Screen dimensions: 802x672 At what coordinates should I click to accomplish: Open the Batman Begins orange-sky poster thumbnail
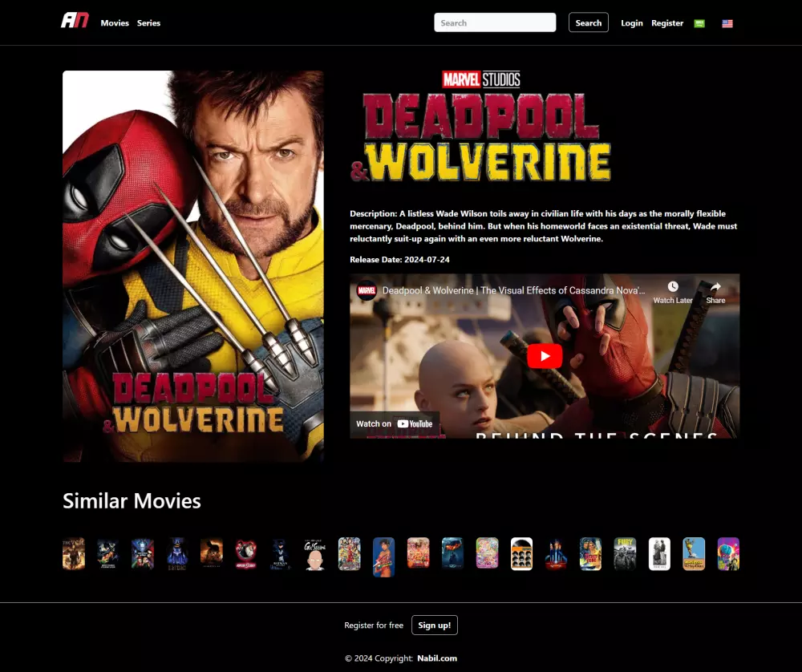[x=211, y=554]
